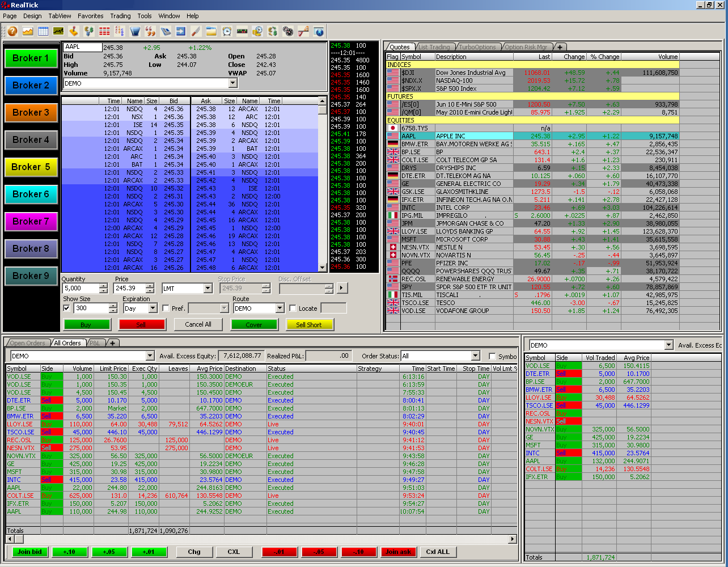Select the Broker 7 button

pyautogui.click(x=31, y=221)
